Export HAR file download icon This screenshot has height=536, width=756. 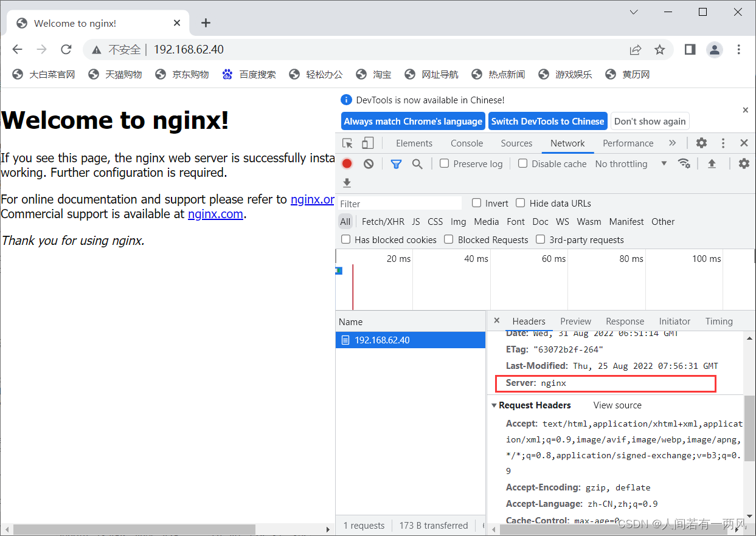[x=347, y=182]
